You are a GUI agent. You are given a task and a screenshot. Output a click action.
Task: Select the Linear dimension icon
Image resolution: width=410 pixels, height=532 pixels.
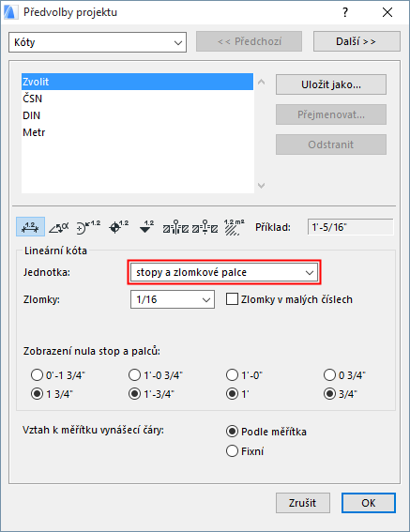coord(30,227)
